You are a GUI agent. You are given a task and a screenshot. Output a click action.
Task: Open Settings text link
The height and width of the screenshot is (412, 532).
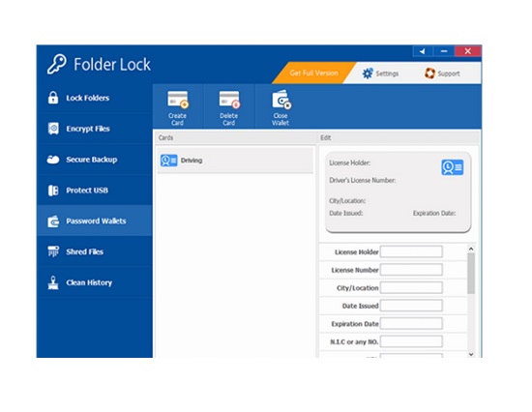(387, 74)
